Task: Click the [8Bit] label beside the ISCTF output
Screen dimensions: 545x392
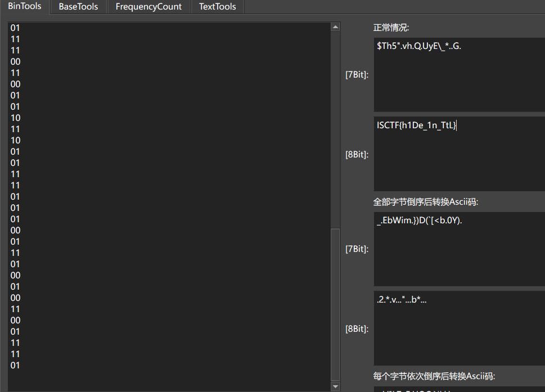Action: point(357,154)
